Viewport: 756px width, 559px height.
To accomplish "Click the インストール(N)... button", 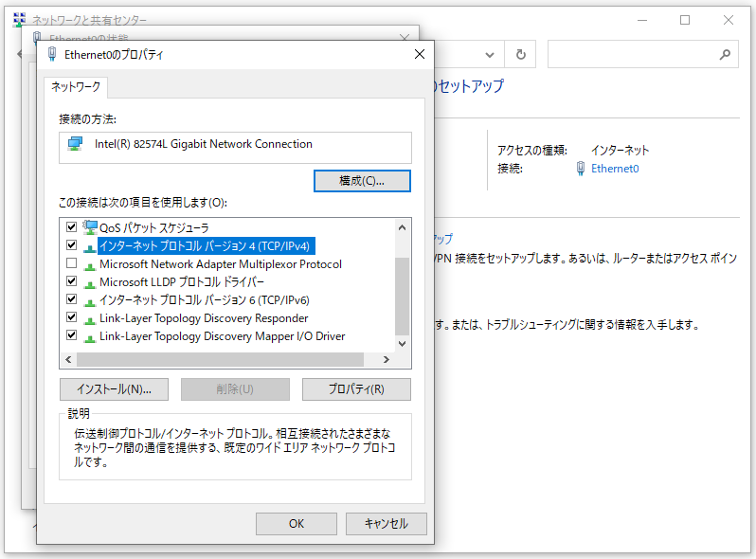I will [115, 389].
